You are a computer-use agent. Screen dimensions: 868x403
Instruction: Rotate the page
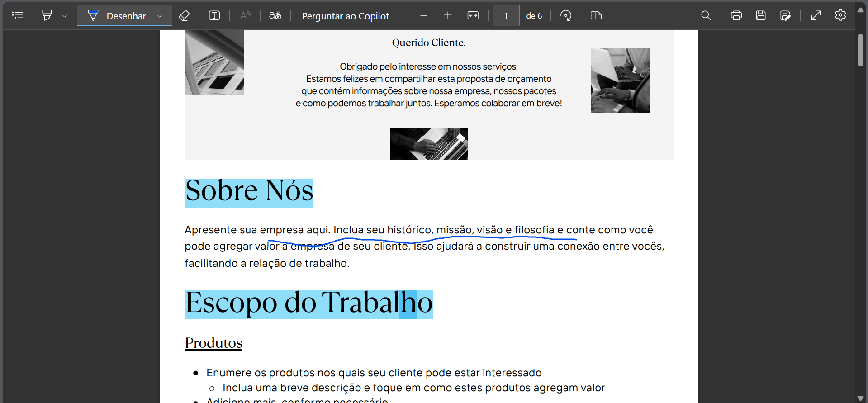(x=565, y=15)
